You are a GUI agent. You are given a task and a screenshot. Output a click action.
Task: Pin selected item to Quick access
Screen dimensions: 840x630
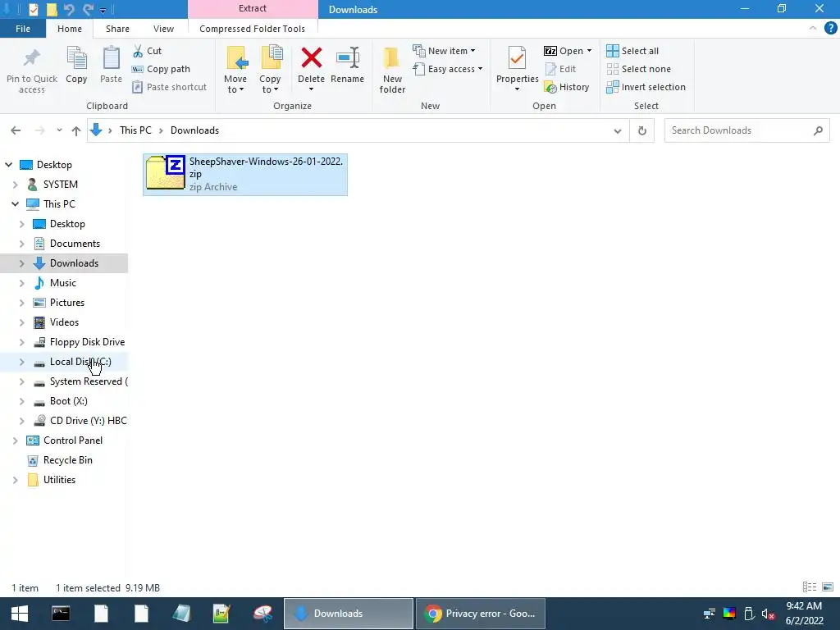[x=32, y=71]
